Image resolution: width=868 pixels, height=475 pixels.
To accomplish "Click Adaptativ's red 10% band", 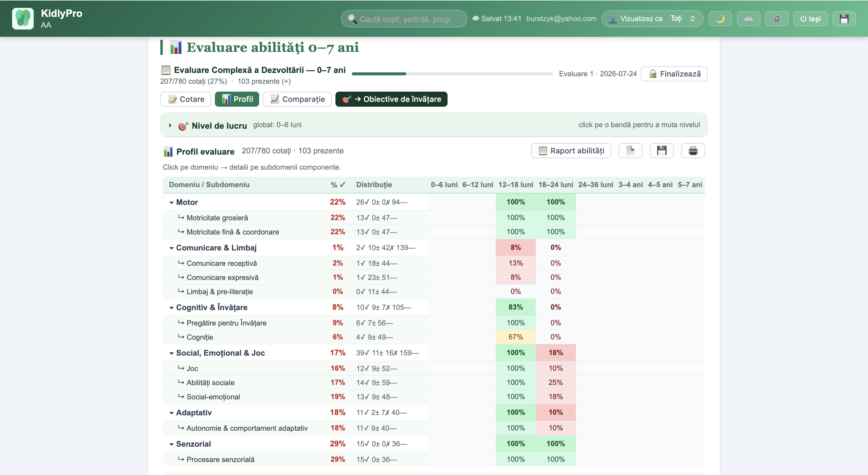I will tap(556, 412).
